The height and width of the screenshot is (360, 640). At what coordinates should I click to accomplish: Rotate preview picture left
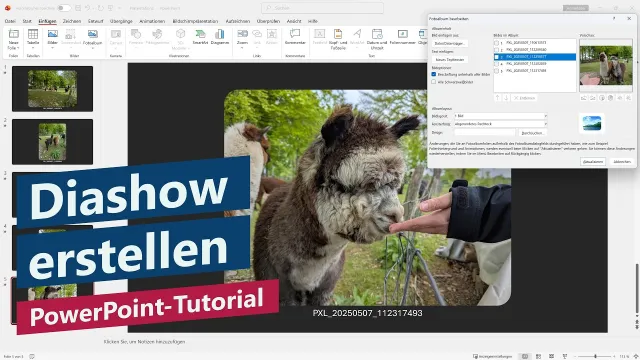click(x=584, y=98)
